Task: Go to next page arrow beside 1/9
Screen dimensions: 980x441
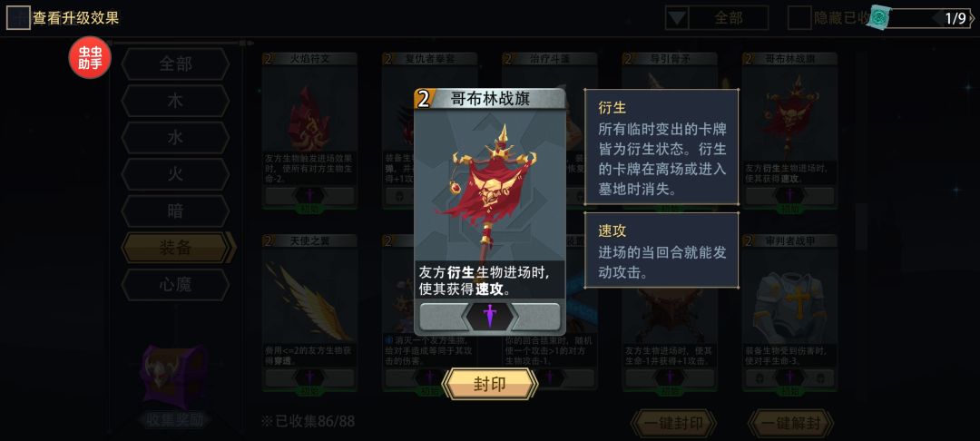Action: click(971, 18)
